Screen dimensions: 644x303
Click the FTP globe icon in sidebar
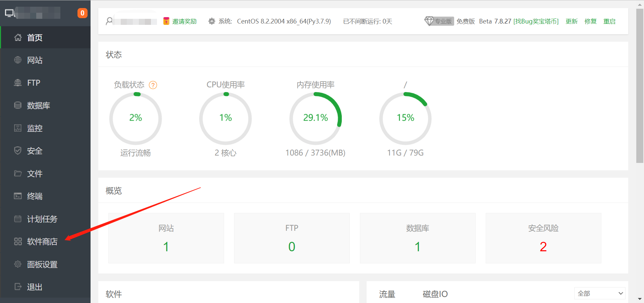[x=18, y=83]
